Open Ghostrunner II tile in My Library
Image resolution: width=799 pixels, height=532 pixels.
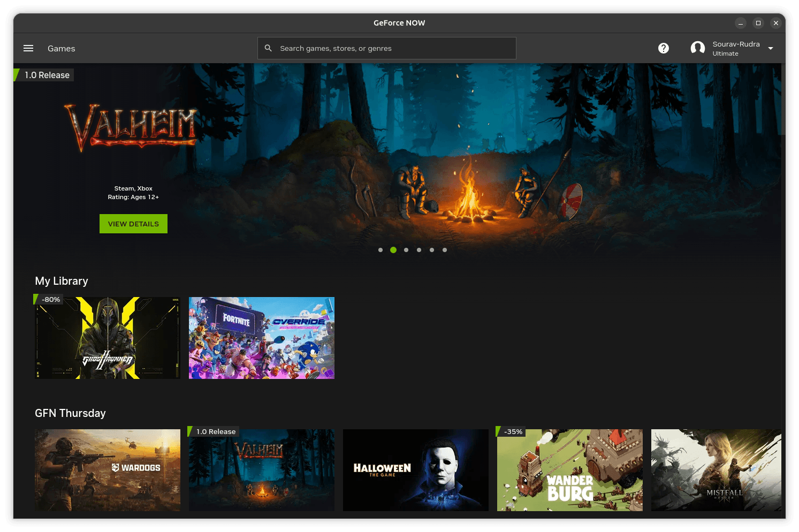108,338
